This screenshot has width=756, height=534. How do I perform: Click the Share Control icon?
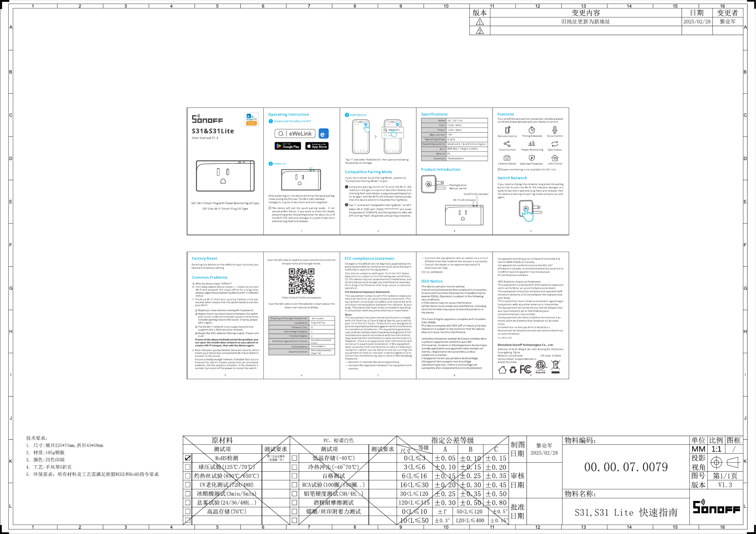coord(507,144)
